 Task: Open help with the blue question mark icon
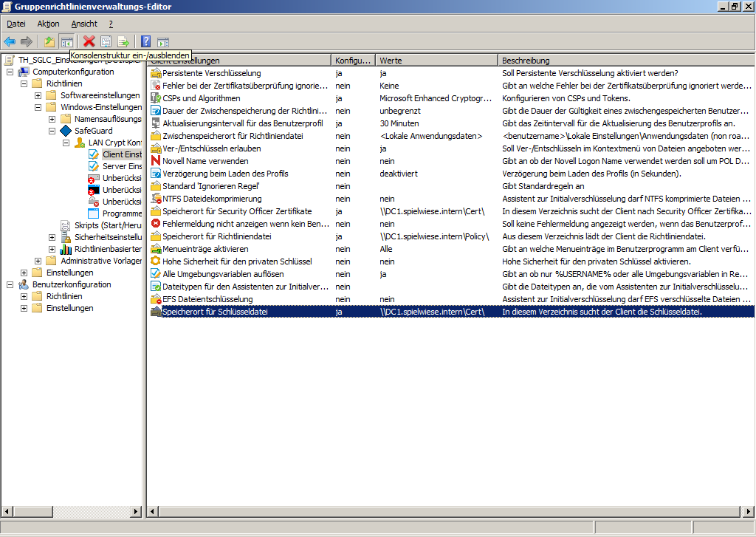click(x=146, y=41)
